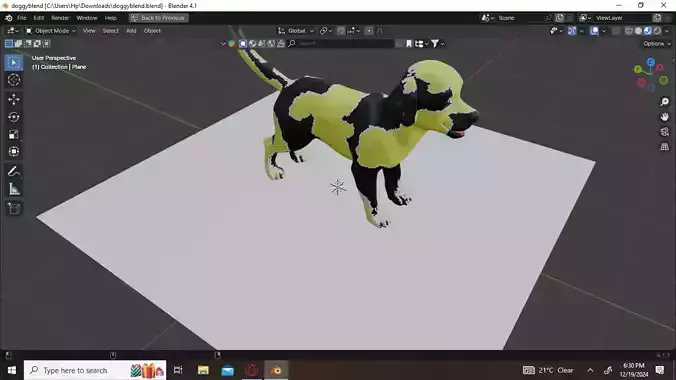Expand the overlays options arrow
Screen dimensions: 676x380
[x=604, y=31]
